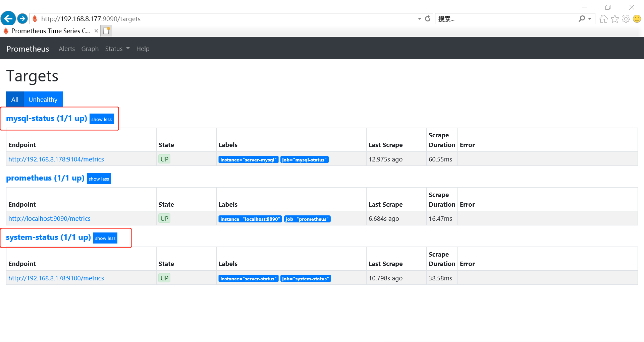Click the site favicon in address bar
This screenshot has height=342, width=644.
(35, 19)
